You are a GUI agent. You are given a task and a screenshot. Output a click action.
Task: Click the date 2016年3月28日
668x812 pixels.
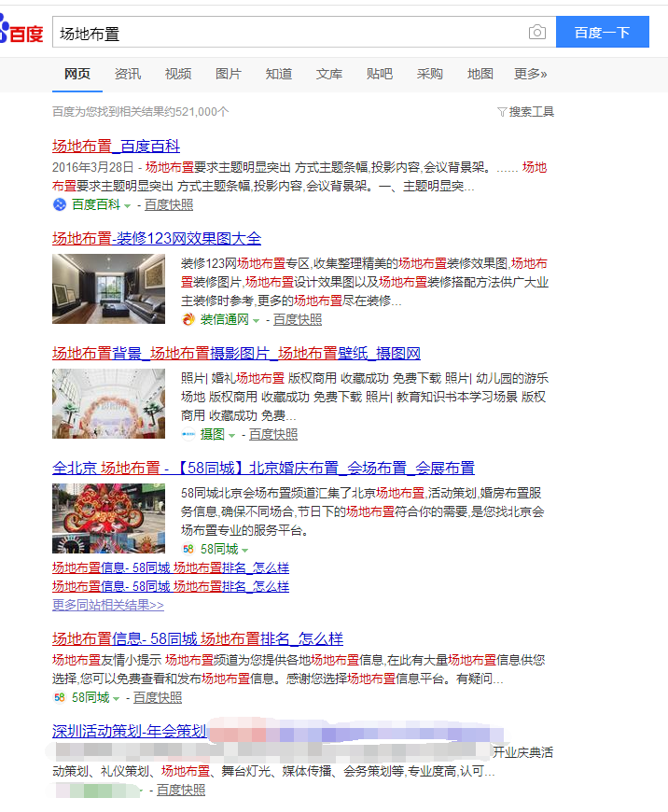click(x=92, y=167)
